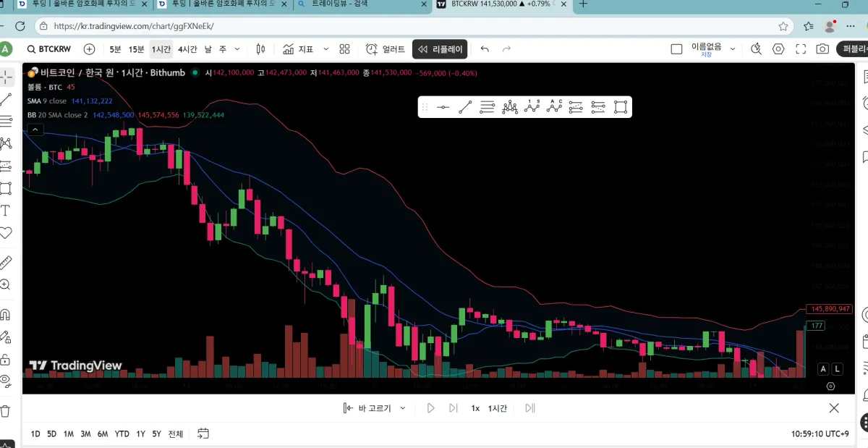Toggle magnet mode
This screenshot has width=868, height=448.
[6, 314]
